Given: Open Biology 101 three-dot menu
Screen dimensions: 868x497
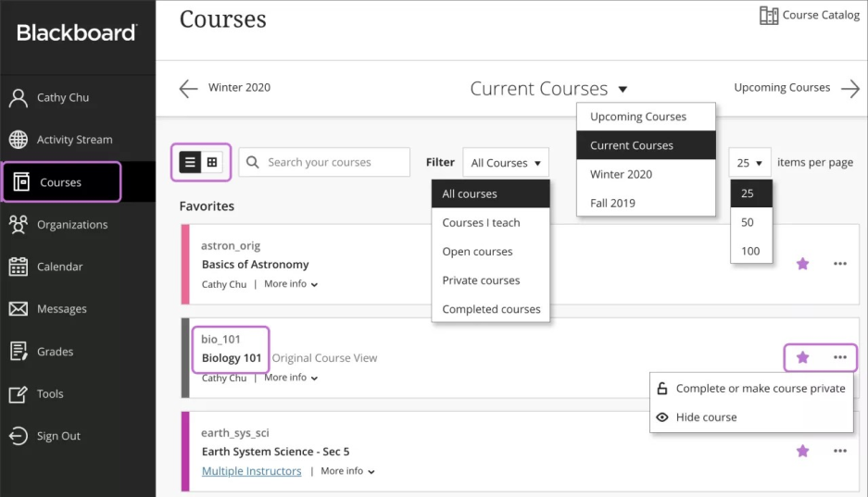Looking at the screenshot, I should (x=840, y=357).
